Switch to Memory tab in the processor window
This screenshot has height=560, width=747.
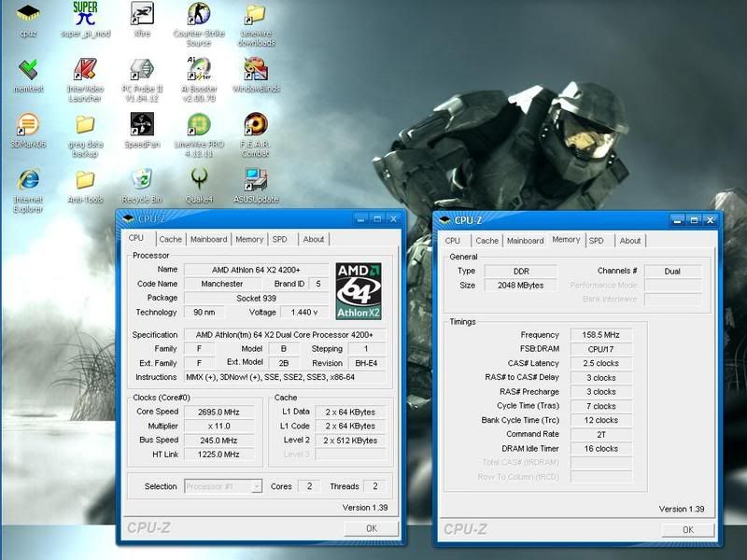pos(249,239)
